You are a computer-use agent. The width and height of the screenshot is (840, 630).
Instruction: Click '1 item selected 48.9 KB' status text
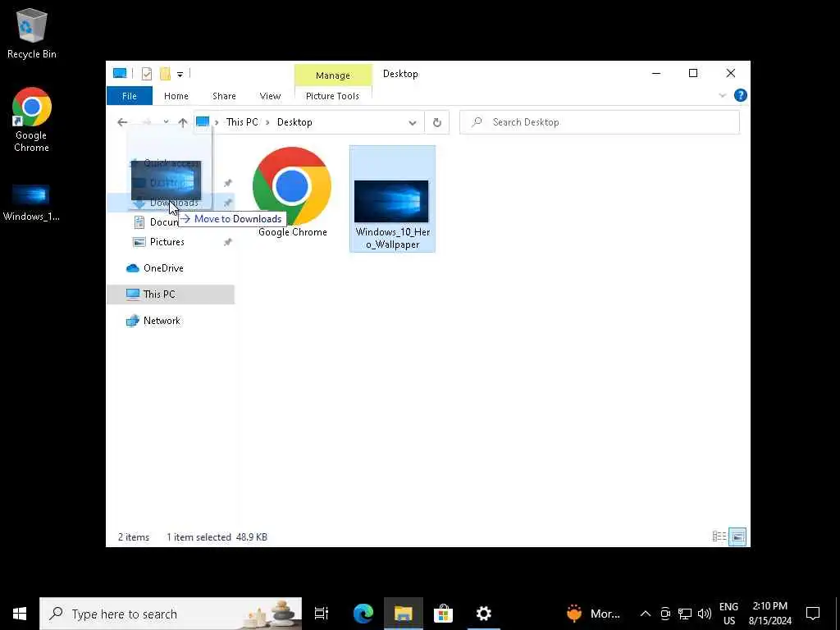coord(217,537)
